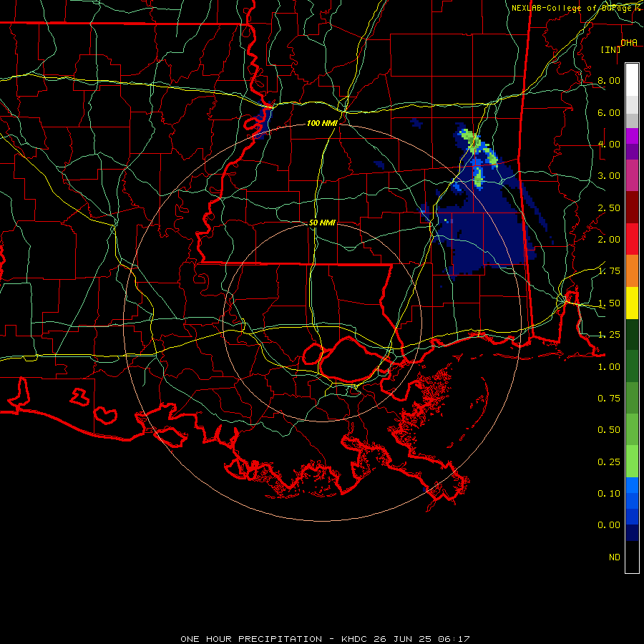Select the 6.00 legend value
Image resolution: width=644 pixels, height=644 pixels.
coord(609,112)
